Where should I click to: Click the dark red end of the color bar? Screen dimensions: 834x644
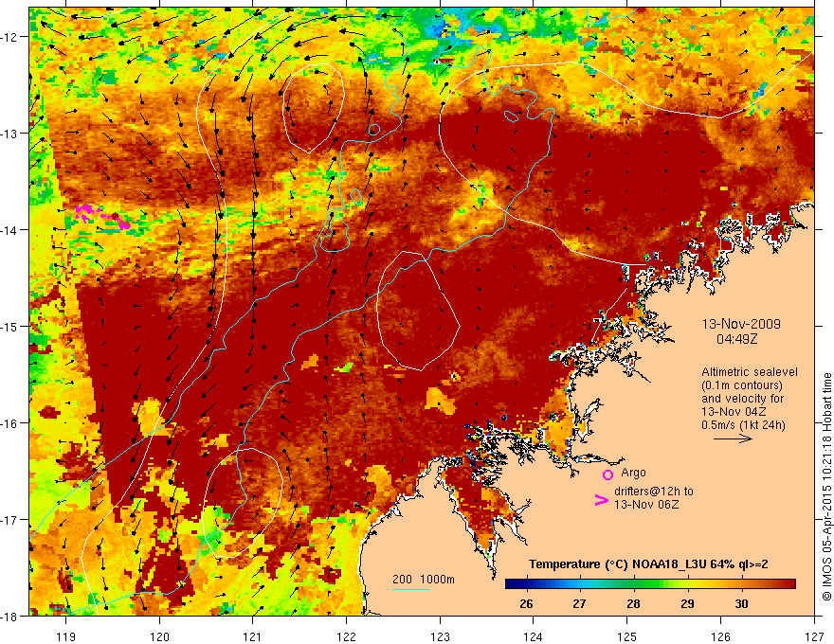tap(789, 584)
